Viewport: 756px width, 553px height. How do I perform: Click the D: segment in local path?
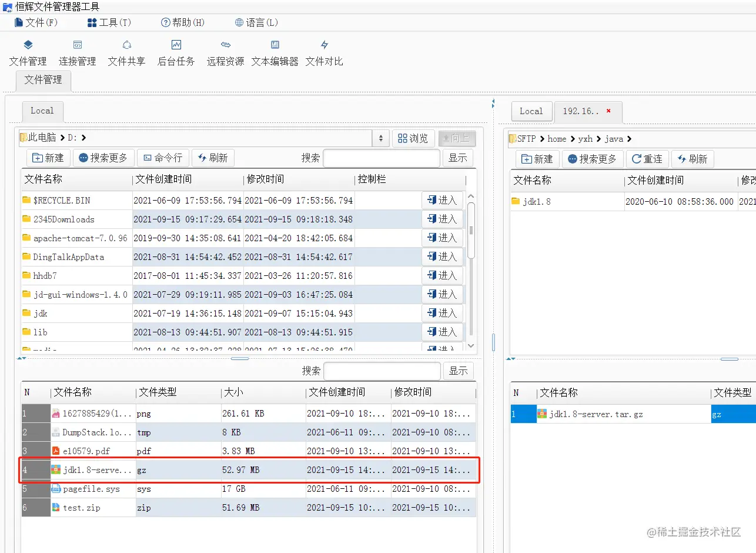(x=72, y=138)
